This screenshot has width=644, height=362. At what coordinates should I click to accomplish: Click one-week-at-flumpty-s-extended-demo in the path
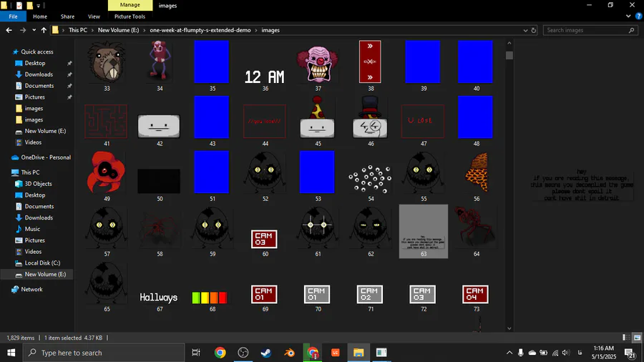click(x=200, y=30)
